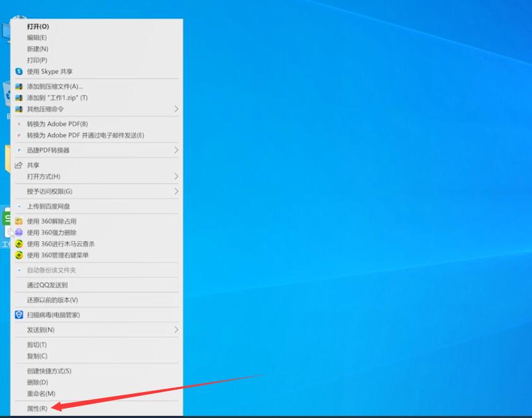This screenshot has height=418, width=532.
Task: Select 还原以前的版本(V) entry
Action: tap(52, 300)
